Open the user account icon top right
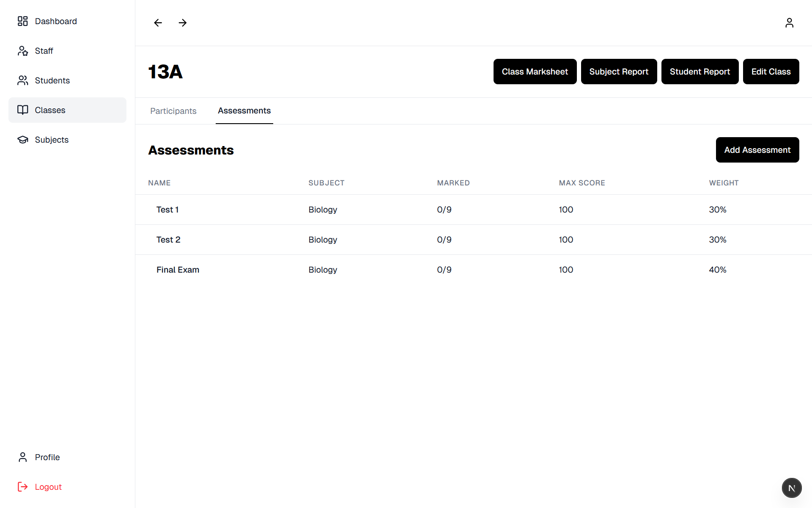Viewport: 812px width, 508px height. click(789, 23)
